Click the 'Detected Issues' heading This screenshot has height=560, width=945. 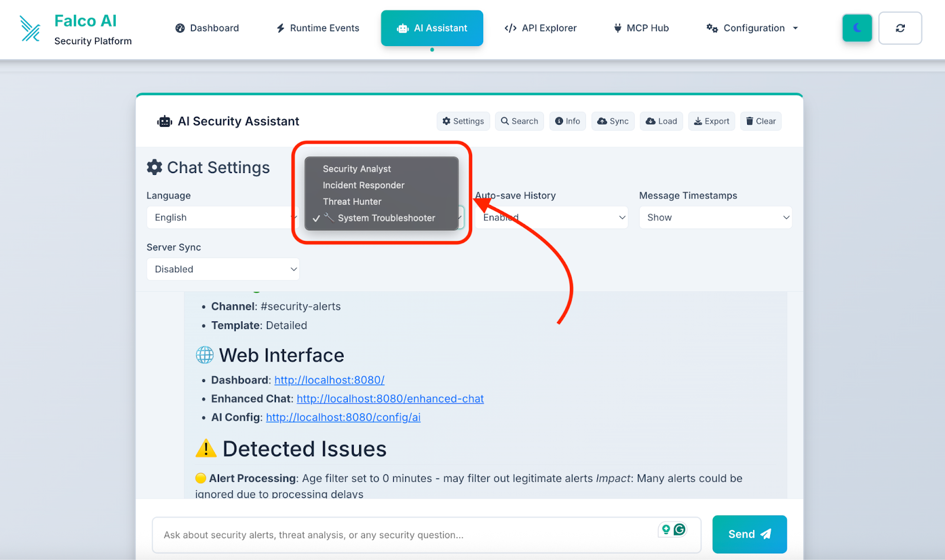pos(305,449)
